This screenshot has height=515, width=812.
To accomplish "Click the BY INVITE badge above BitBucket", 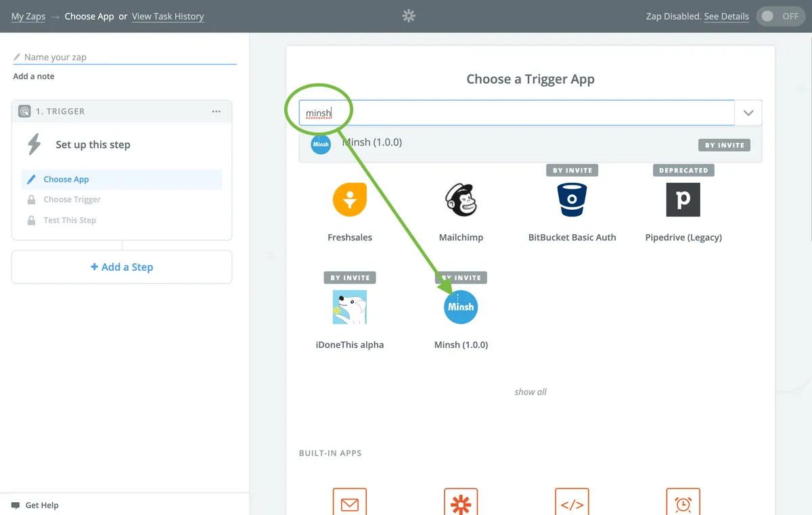I will tap(572, 171).
